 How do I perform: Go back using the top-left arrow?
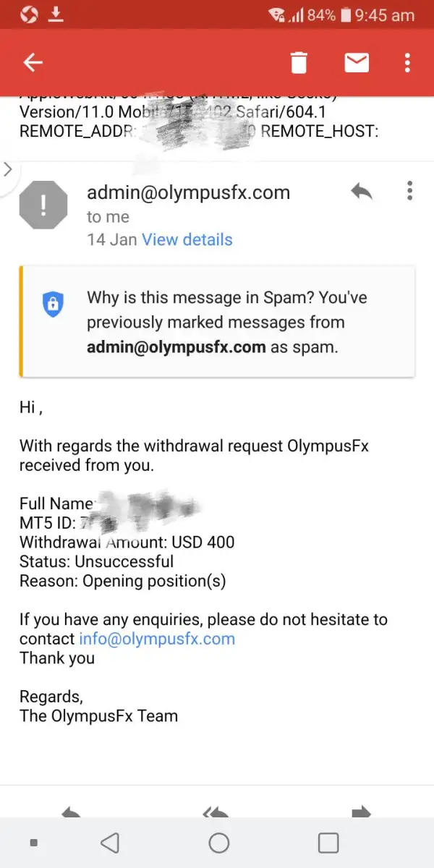(33, 63)
